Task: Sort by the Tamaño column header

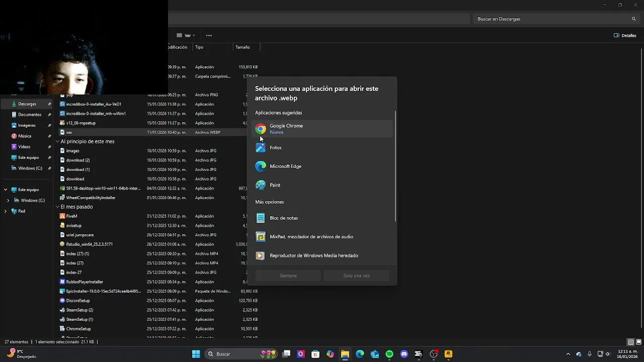Action: pyautogui.click(x=247, y=47)
